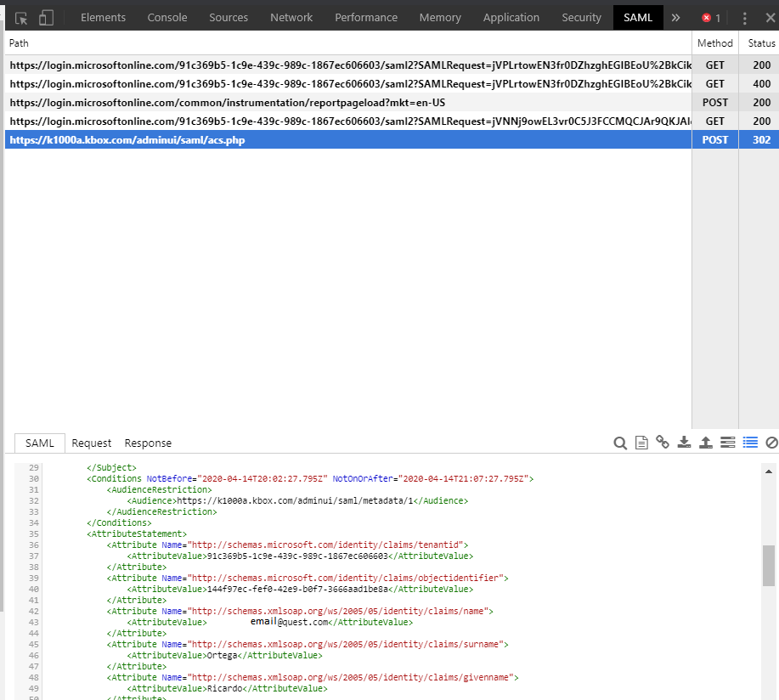Select the acs.php POST request row

pyautogui.click(x=340, y=139)
